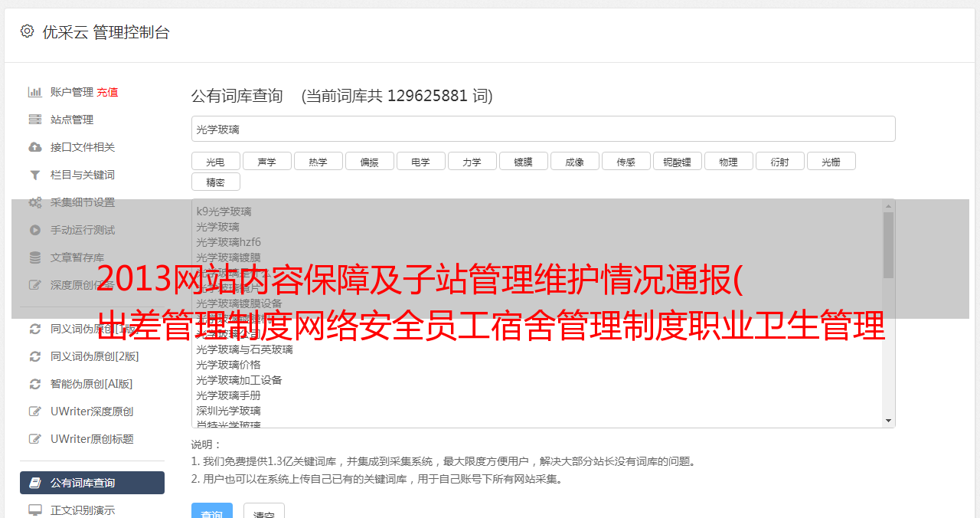Click the gear icon beside 优采云 title
The height and width of the screenshot is (518, 980).
point(28,31)
